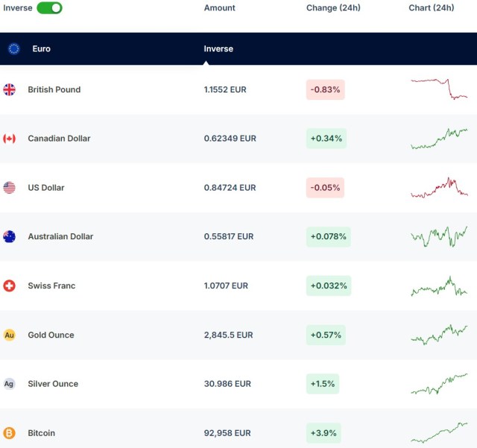Click the British Pound -0.83% change badge
This screenshot has height=448, width=477.
pos(326,89)
